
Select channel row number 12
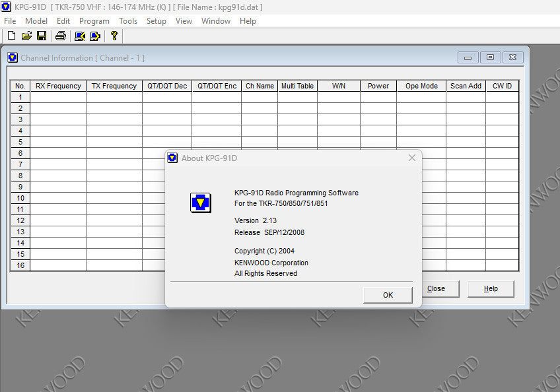(20, 220)
